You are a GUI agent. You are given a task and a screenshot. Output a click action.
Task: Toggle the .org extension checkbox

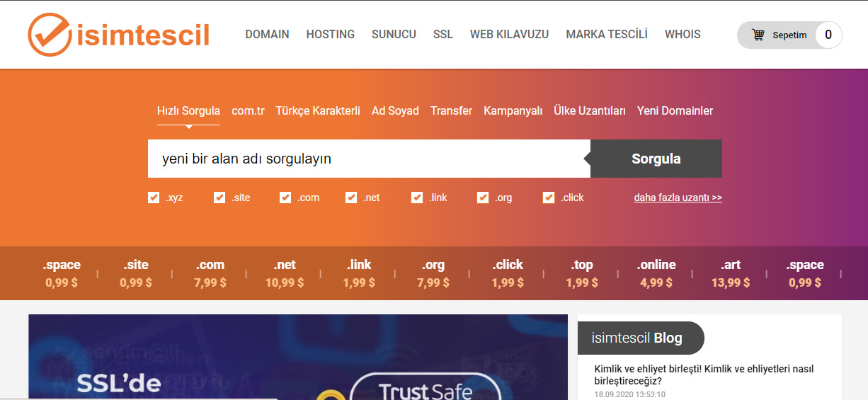[x=483, y=198]
